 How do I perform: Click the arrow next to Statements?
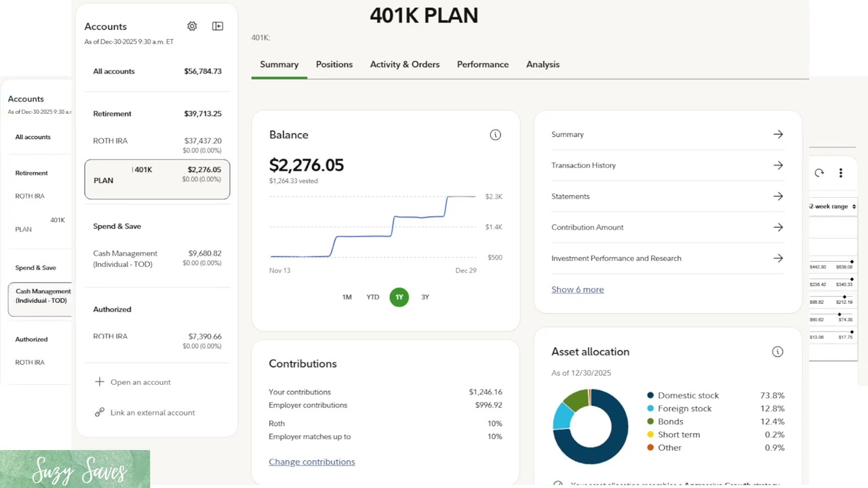tap(778, 197)
